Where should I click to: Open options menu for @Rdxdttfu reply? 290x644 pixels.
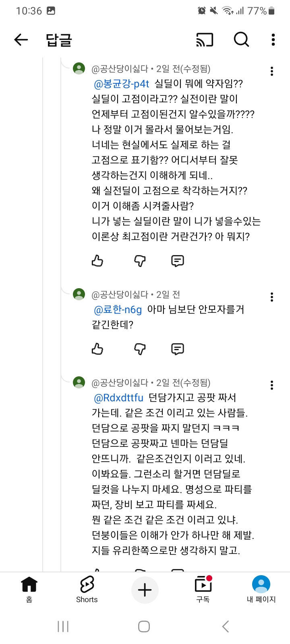tap(272, 385)
